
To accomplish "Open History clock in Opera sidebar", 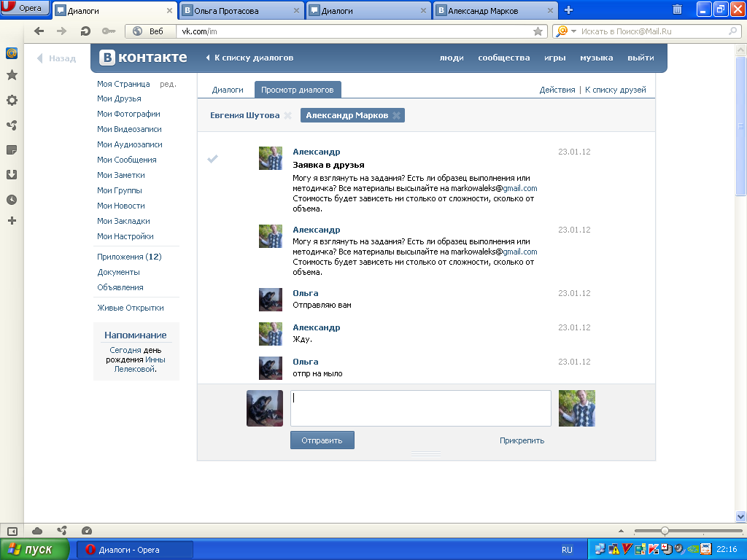I will click(12, 200).
